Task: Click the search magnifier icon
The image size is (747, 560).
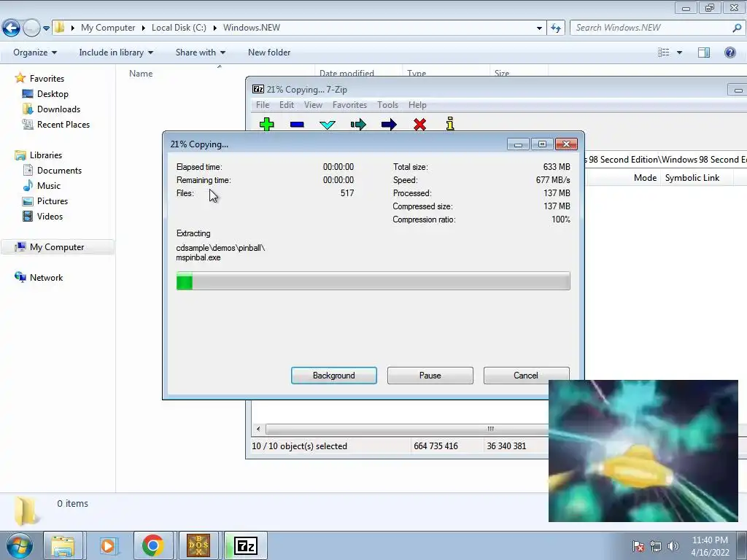Action: tap(737, 28)
